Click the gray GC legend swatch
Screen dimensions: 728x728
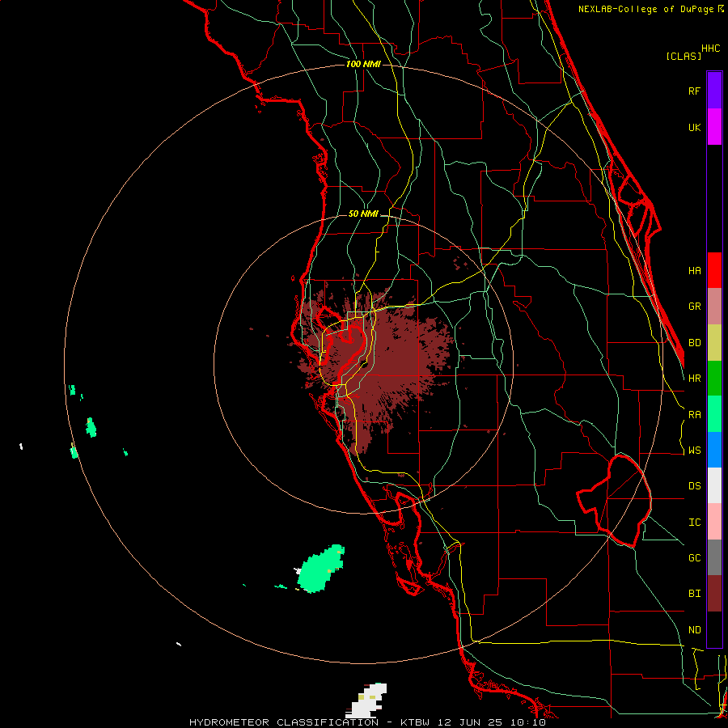[714, 557]
